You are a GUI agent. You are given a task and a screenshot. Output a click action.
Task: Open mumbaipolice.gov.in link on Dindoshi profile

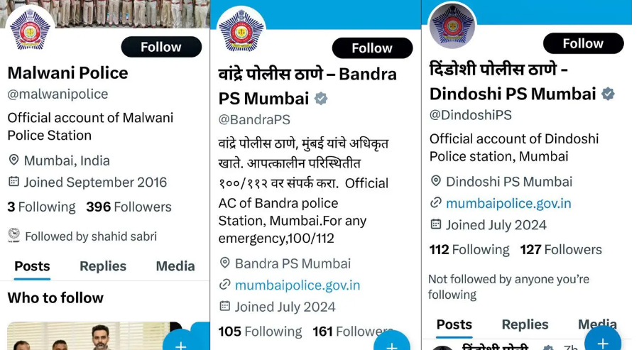(x=508, y=203)
